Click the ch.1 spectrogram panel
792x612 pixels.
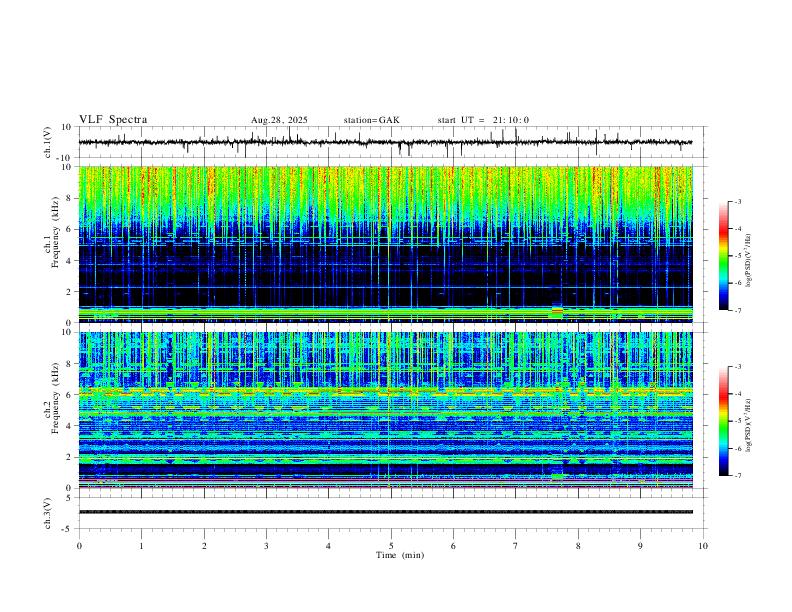coord(385,244)
